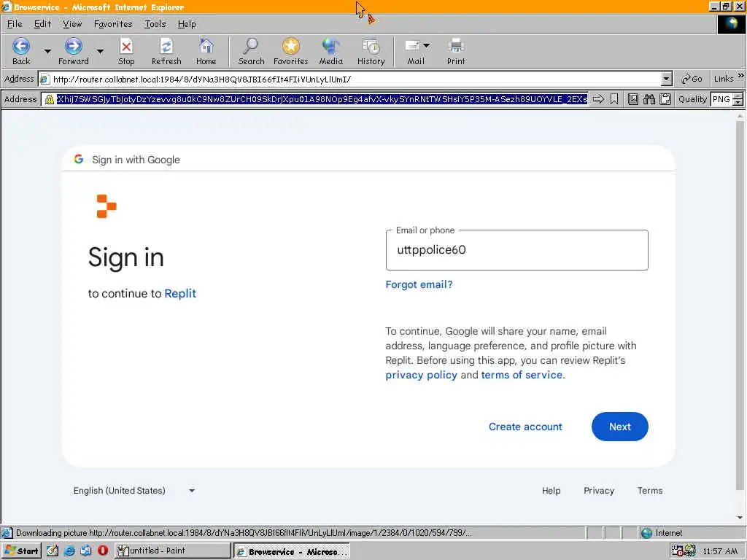Screen dimensions: 747x560
Task: Open the privacy policy link
Action: click(421, 375)
